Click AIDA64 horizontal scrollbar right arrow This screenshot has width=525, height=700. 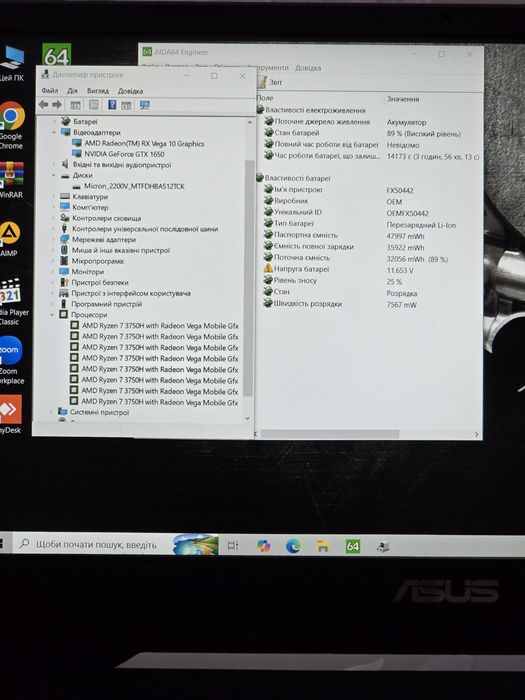click(476, 434)
